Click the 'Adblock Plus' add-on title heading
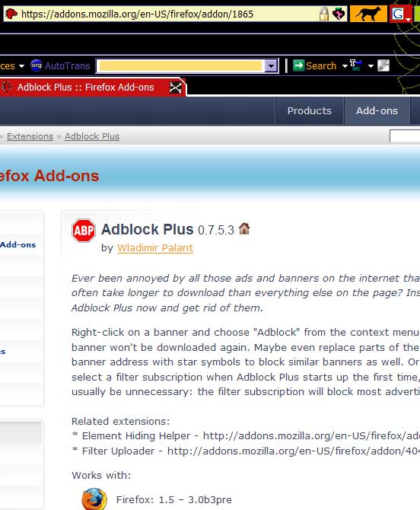The width and height of the screenshot is (420, 510). tap(148, 229)
